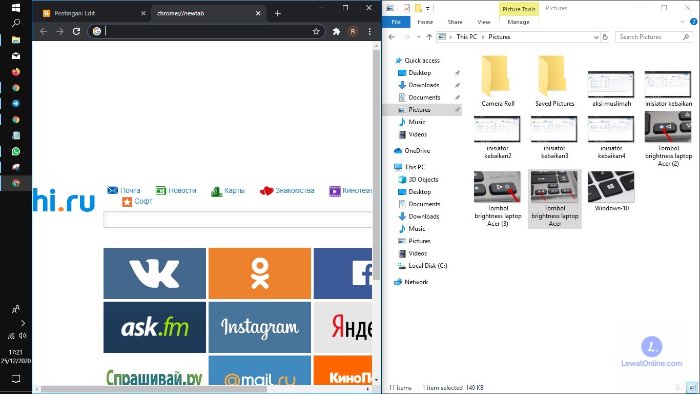Select Tombol brightness laptop Acer (3) image
The width and height of the screenshot is (700, 394).
click(x=497, y=199)
